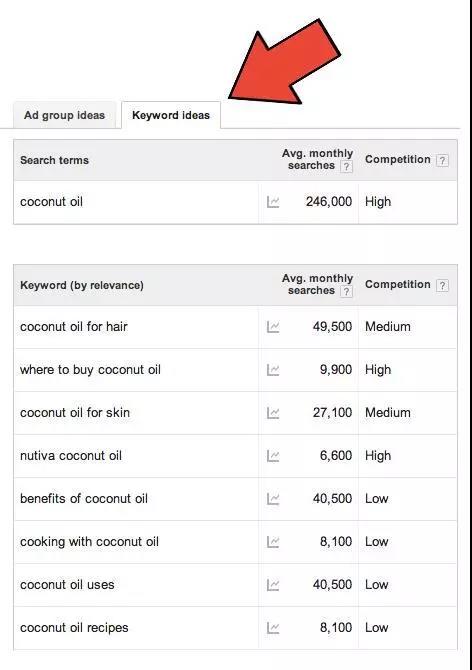Click help icon beside Competition in Keyword table
Image resolution: width=472 pixels, height=670 pixels.
442,285
